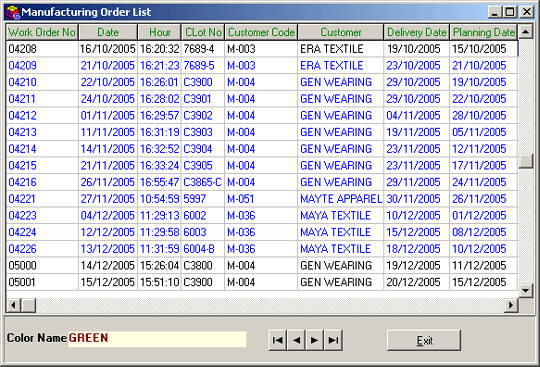Viewport: 540px width, 367px height.
Task: Click CLot No cell C3865-C
Action: (203, 182)
